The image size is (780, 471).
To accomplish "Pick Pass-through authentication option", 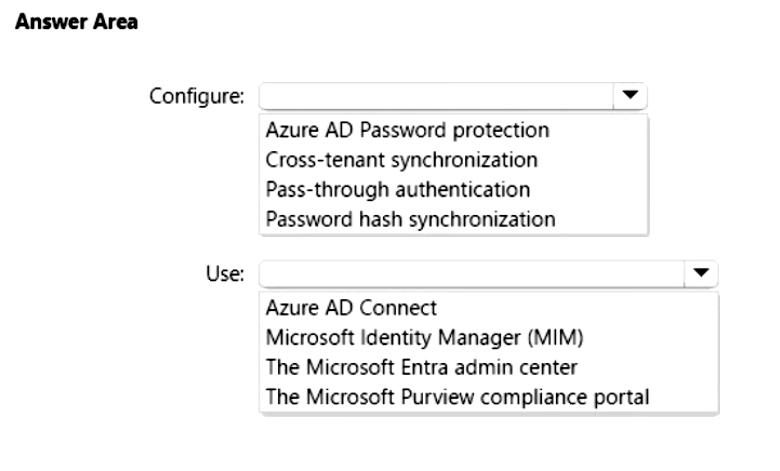I will 398,189.
